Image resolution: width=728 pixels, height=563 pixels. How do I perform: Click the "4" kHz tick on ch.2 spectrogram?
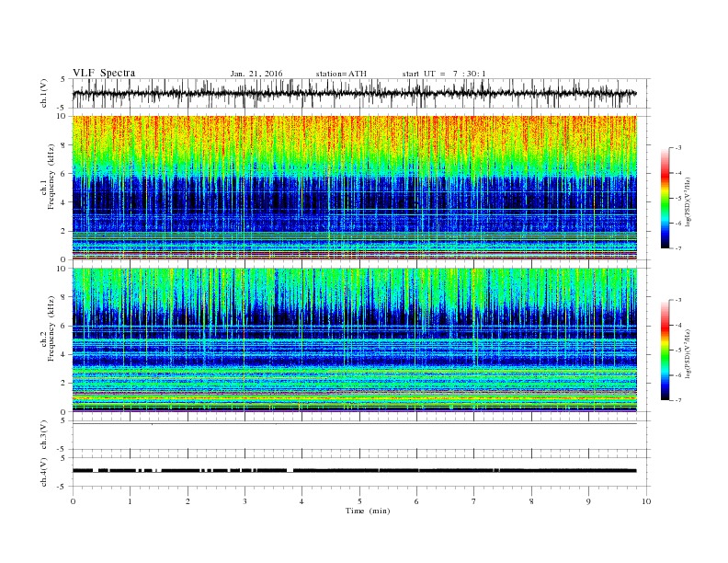pyautogui.click(x=63, y=355)
